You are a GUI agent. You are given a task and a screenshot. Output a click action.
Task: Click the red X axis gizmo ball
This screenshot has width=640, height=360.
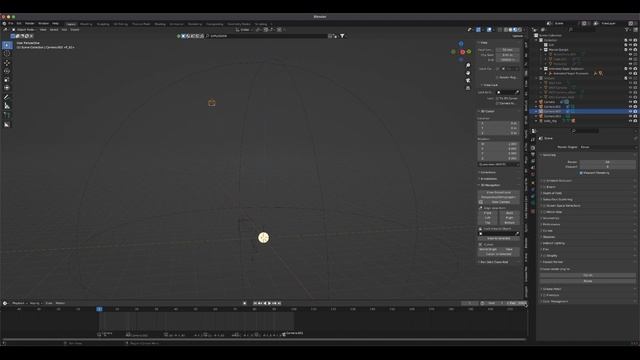pyautogui.click(x=462, y=52)
